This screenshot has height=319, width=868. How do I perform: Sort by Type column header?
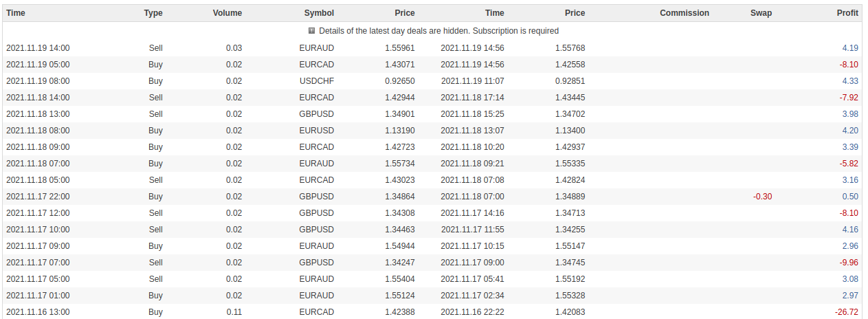(x=153, y=13)
